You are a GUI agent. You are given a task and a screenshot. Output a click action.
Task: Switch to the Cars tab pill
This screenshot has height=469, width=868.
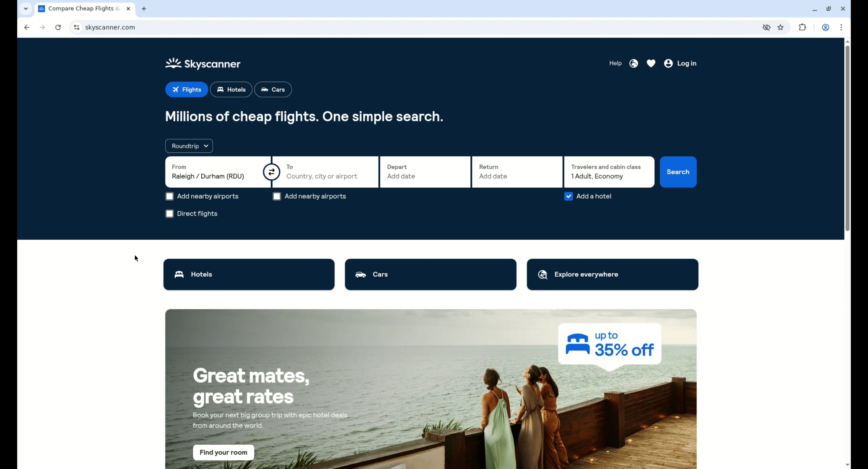pyautogui.click(x=273, y=90)
